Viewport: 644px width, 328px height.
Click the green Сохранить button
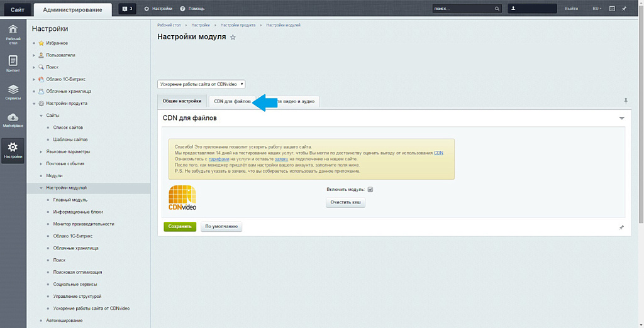(x=179, y=226)
